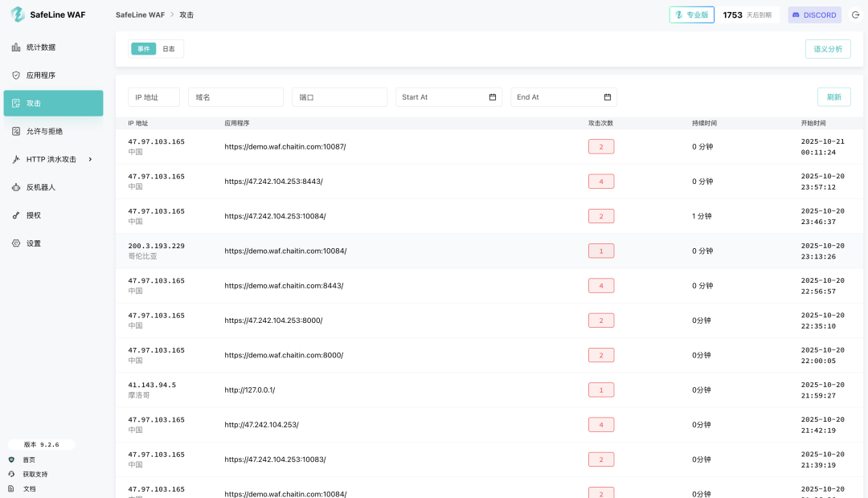The width and height of the screenshot is (868, 498).
Task: Click the 专业版 edition badge
Action: click(x=692, y=15)
